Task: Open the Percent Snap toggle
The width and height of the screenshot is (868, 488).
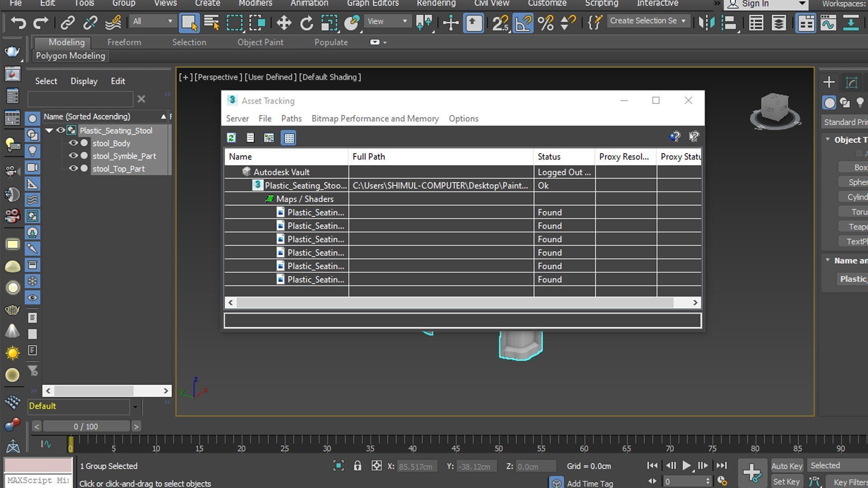Action: pos(546,22)
